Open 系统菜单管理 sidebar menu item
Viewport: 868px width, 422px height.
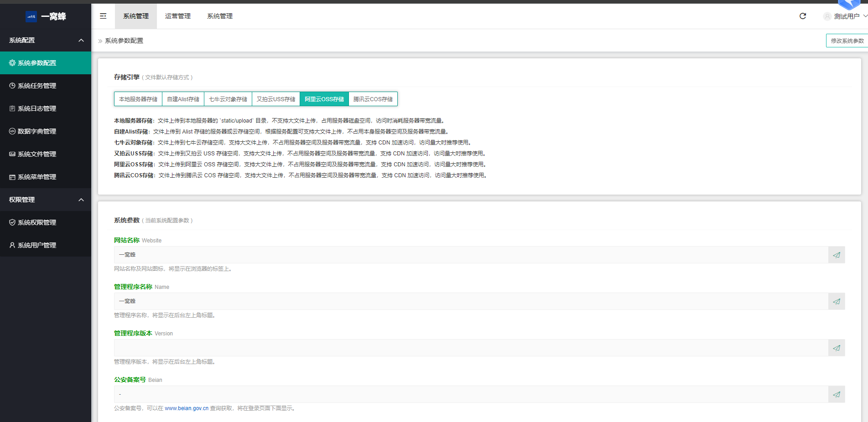(x=46, y=177)
